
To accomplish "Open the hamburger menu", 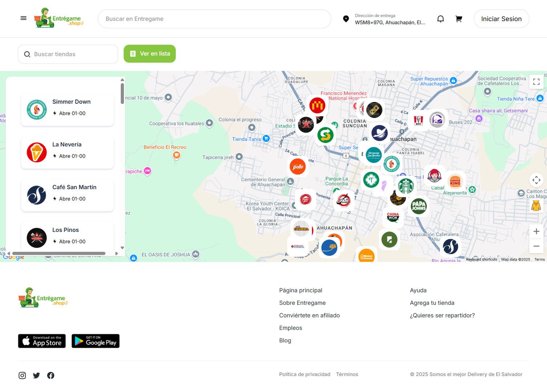I will 24,18.
